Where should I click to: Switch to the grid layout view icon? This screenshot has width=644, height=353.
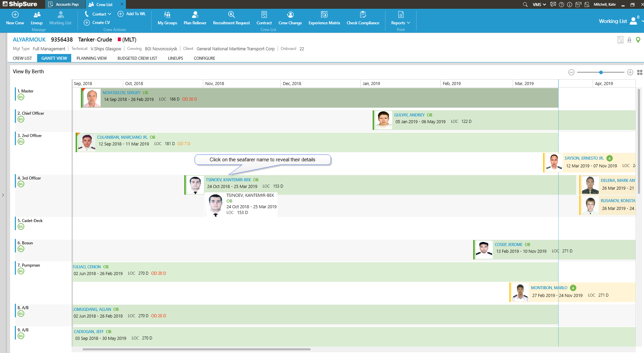point(640,72)
